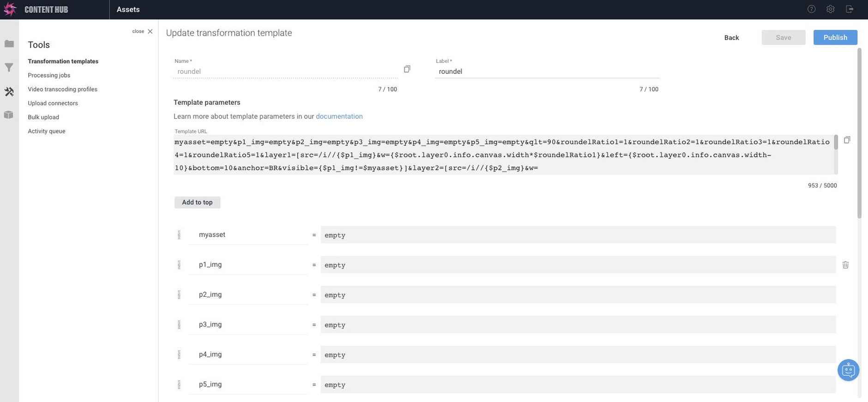Click the Save button
Screen dimensions: 868x402
point(784,37)
